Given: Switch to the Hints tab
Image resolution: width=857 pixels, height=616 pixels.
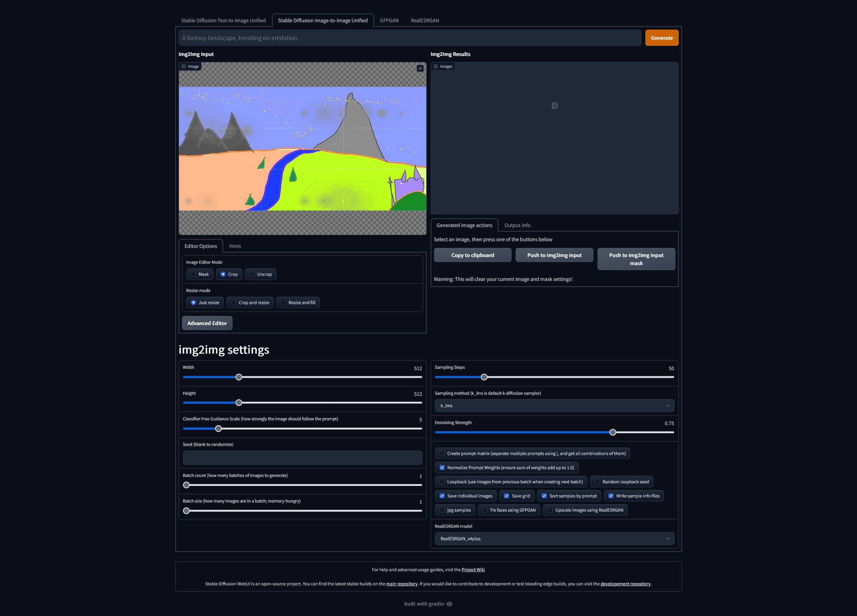Looking at the screenshot, I should pyautogui.click(x=235, y=246).
